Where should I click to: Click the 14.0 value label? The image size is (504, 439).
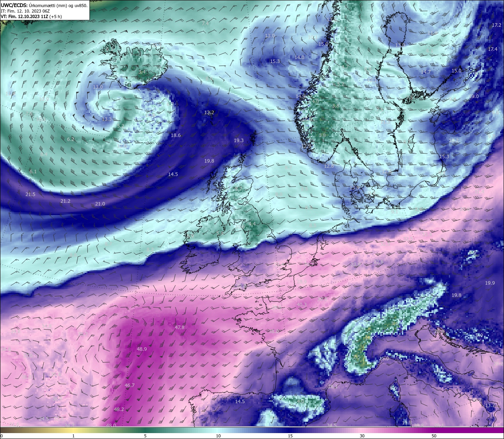coord(299,57)
